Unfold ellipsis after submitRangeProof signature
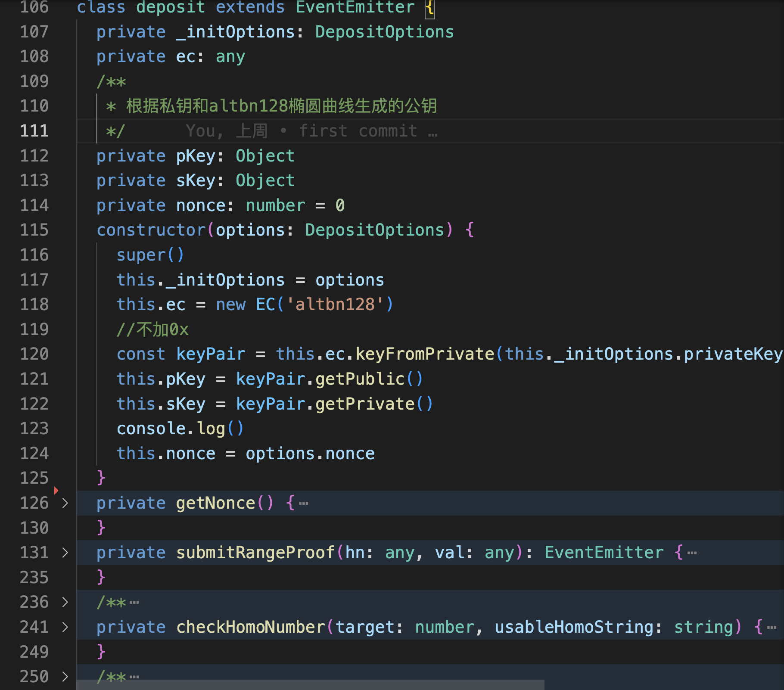784x690 pixels. 692,553
